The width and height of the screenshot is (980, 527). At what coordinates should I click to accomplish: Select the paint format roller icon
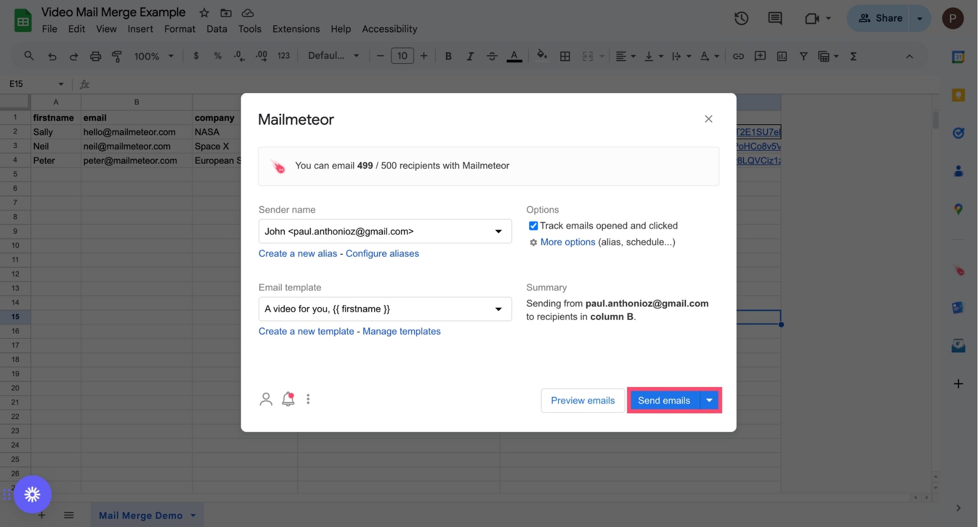pyautogui.click(x=117, y=56)
